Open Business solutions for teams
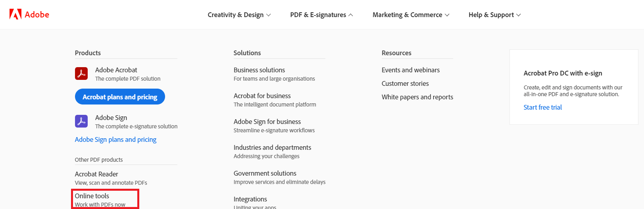This screenshot has width=644, height=209. click(x=259, y=70)
